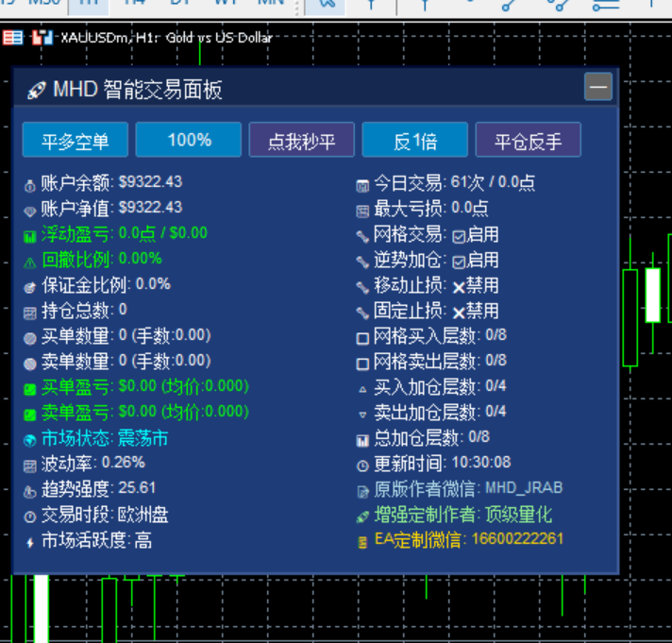Toggle the 固定止损 禁用 X mark
The height and width of the screenshot is (643, 672).
point(459,313)
